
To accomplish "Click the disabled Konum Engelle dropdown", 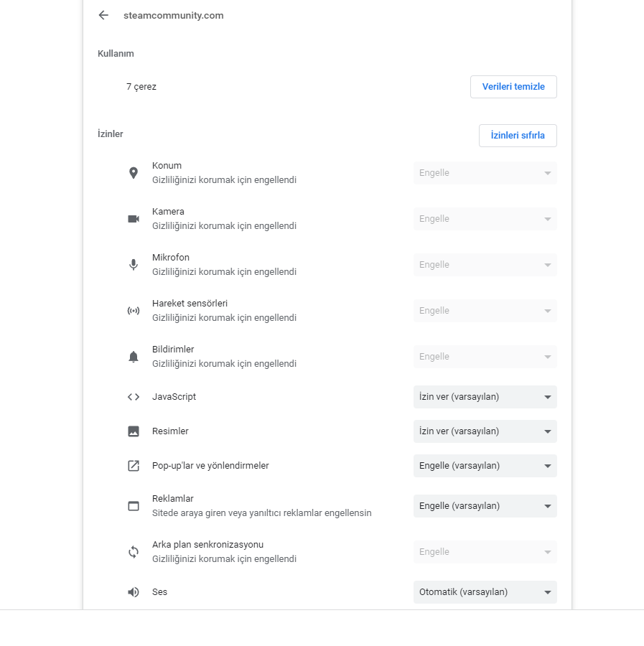I will 485,173.
